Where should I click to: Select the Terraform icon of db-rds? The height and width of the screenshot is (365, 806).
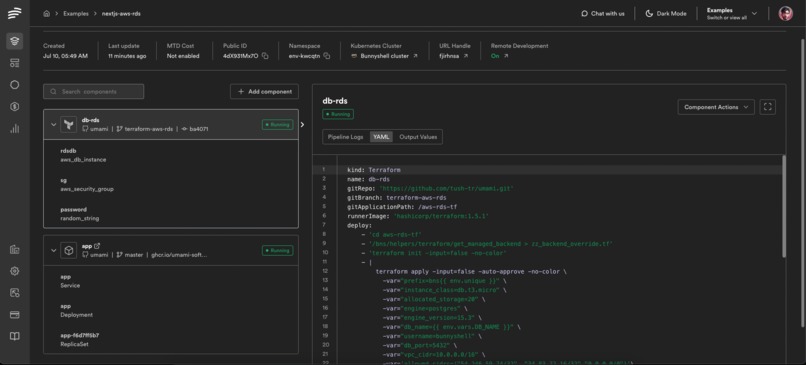tap(68, 124)
